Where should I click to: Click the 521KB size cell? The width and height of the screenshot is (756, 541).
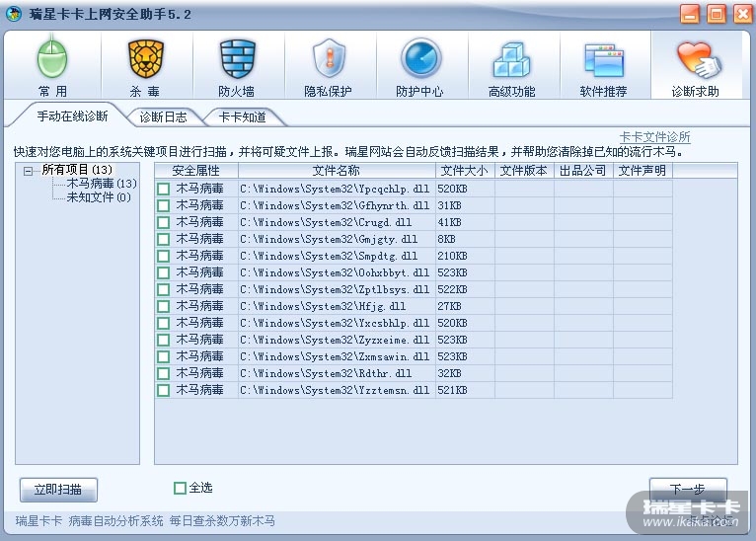(x=452, y=390)
